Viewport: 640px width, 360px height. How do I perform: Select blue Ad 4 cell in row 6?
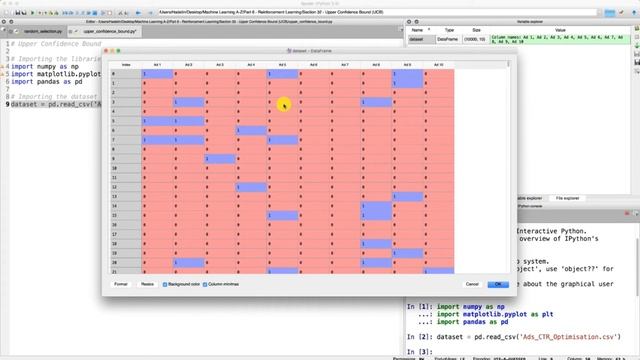point(251,131)
